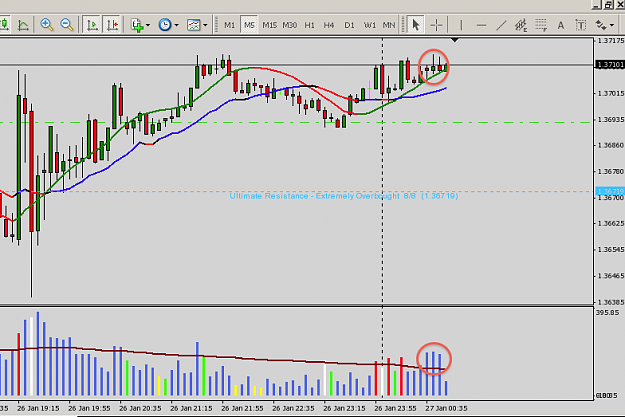Select the cursor arrow tool
Image resolution: width=625 pixels, height=417 pixels.
point(416,25)
